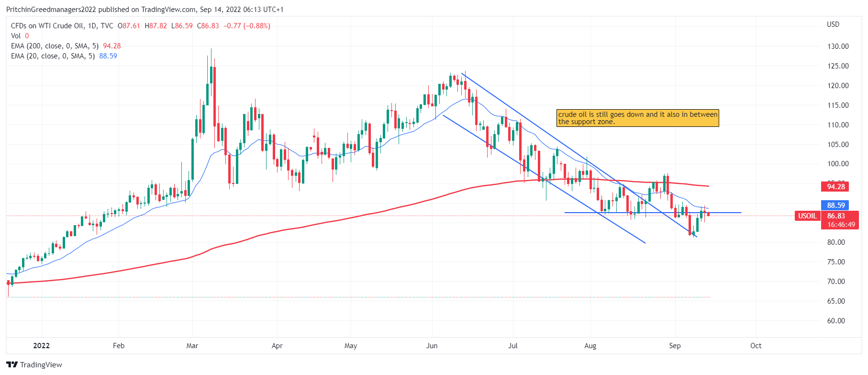The image size is (868, 375).
Task: Click the C86.83 close value
Action: pos(208,26)
